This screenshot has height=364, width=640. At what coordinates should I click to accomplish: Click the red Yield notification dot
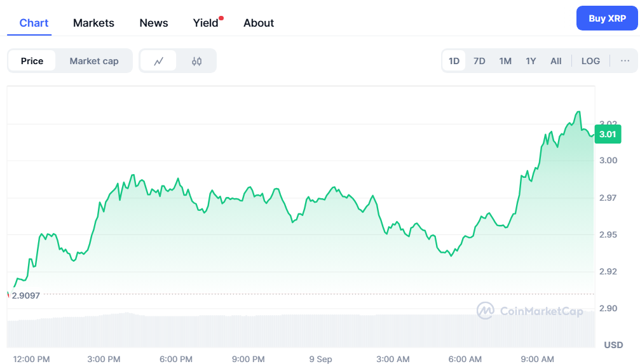(x=221, y=18)
